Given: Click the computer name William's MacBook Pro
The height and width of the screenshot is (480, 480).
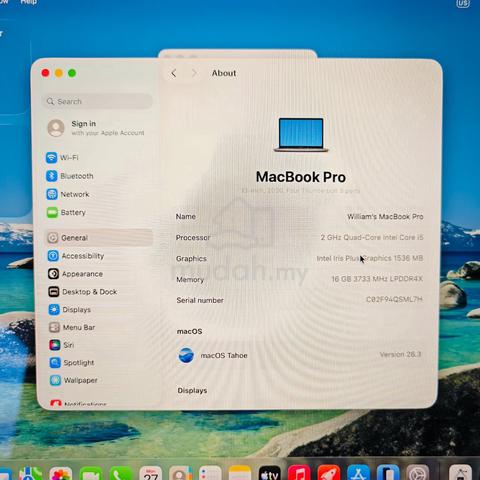Looking at the screenshot, I should 385,217.
